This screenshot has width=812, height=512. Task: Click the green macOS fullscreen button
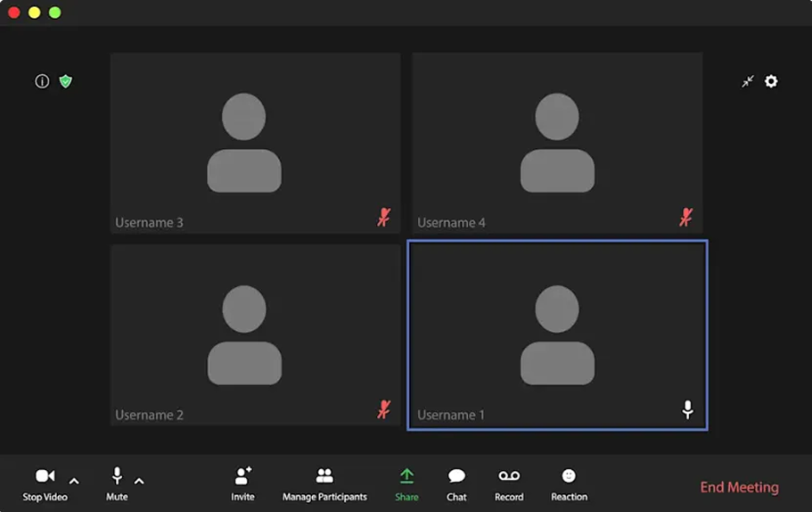(x=55, y=12)
